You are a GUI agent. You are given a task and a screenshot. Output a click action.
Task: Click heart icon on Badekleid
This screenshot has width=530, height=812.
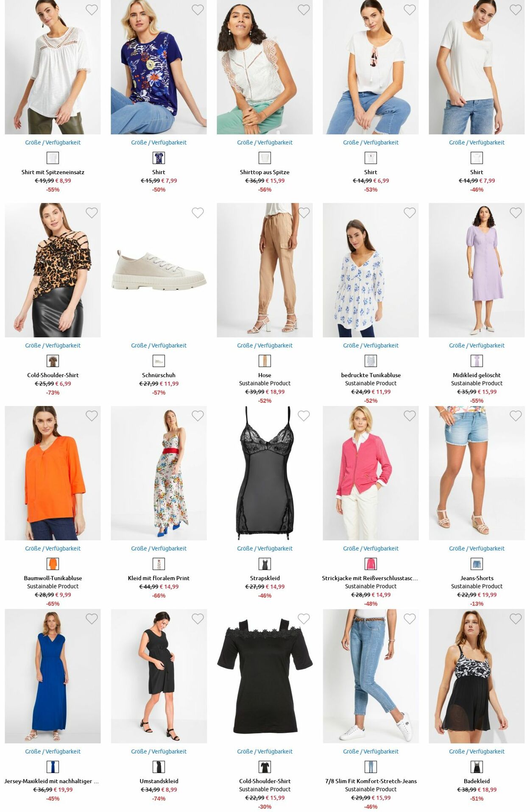(516, 619)
